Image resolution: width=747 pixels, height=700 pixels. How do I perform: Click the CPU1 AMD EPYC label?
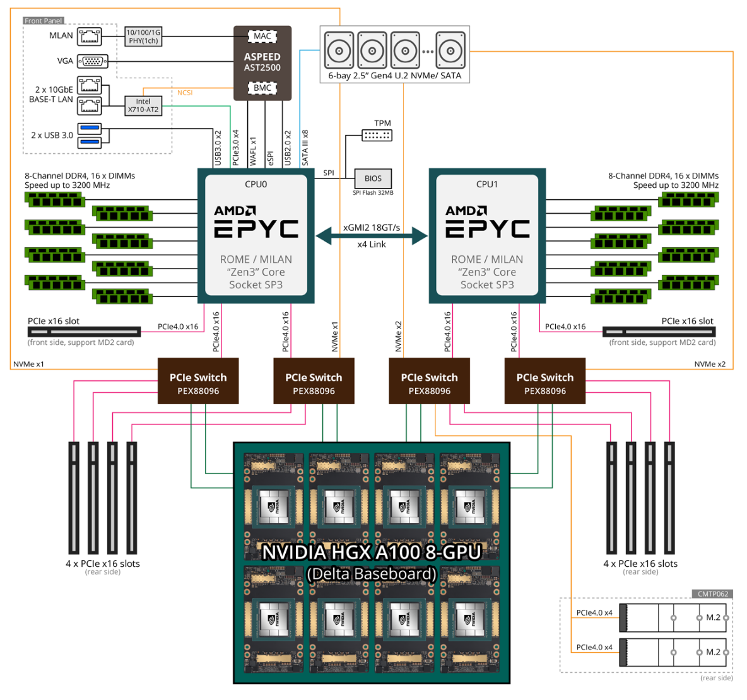click(x=487, y=183)
